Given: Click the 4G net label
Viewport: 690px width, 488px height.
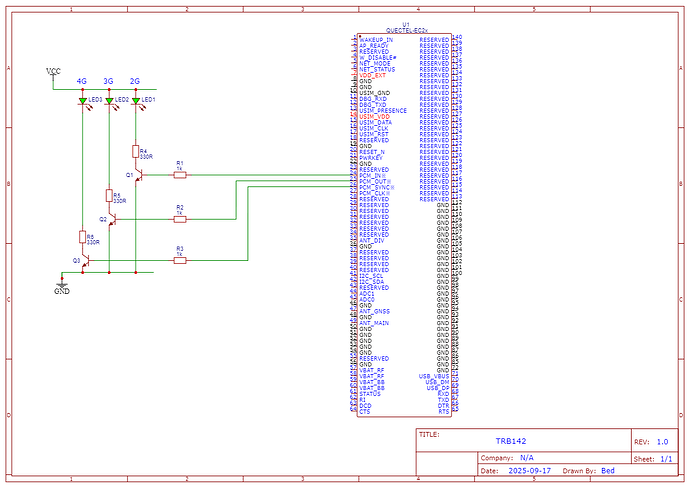Looking at the screenshot, I should (81, 80).
